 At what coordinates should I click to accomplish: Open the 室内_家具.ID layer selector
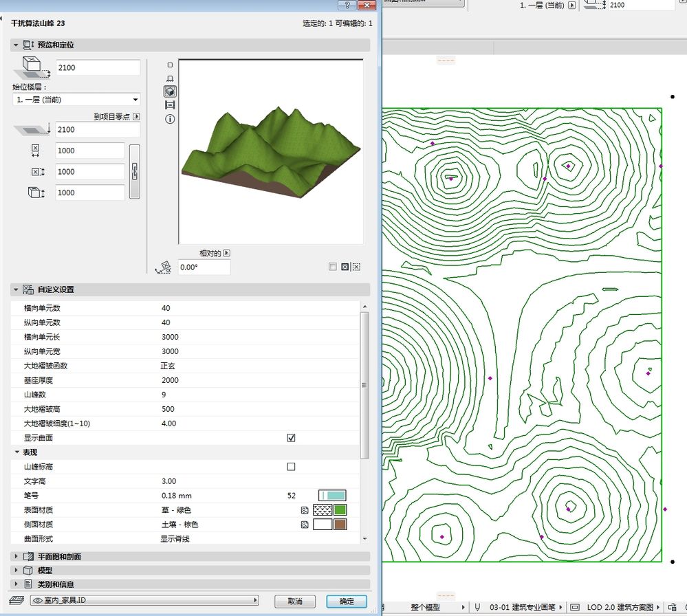click(144, 601)
